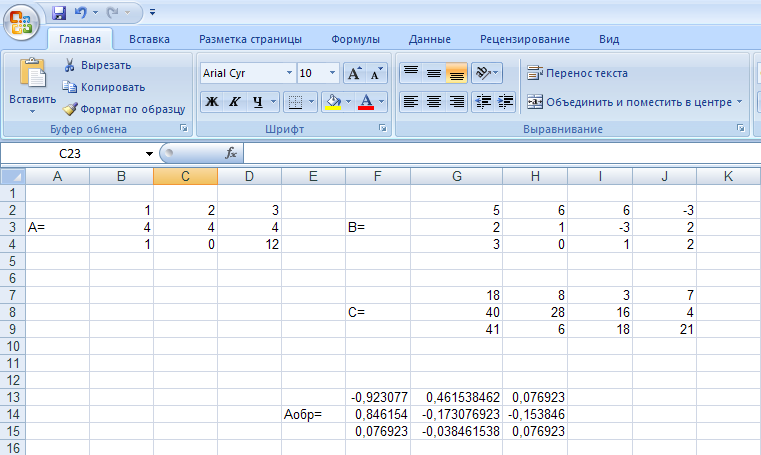Screen dimensions: 761x455
Task: Open the Буфер обмена dialog launcher
Action: (184, 129)
